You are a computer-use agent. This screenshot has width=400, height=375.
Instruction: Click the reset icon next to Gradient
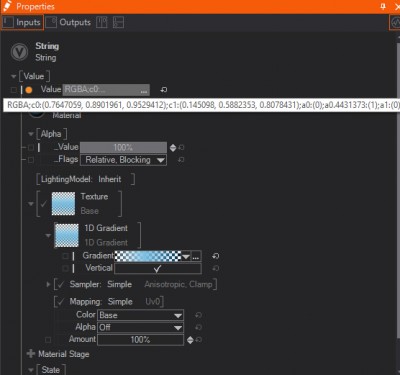tap(216, 256)
